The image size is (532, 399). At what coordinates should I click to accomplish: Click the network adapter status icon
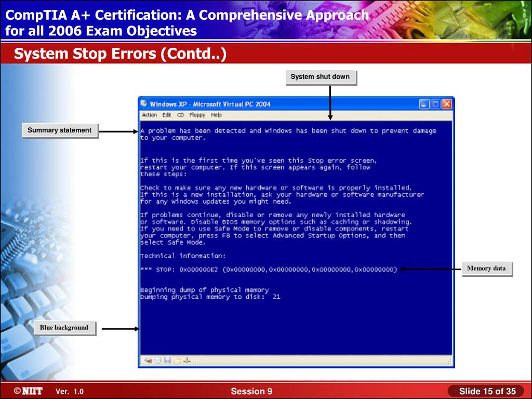(187, 361)
